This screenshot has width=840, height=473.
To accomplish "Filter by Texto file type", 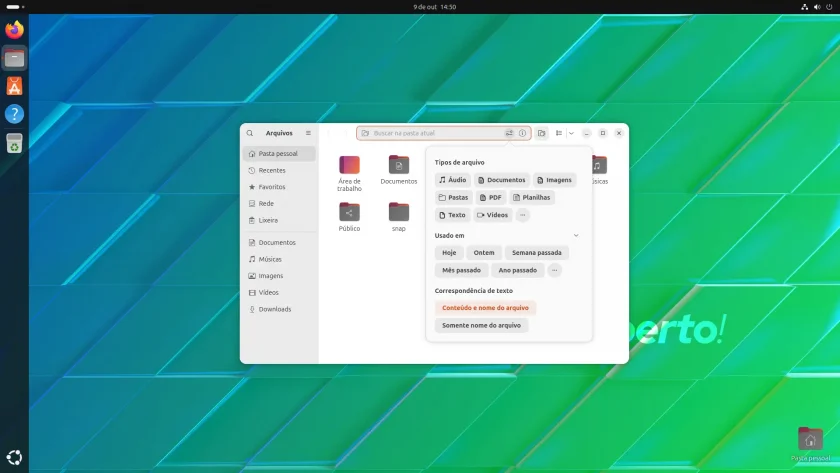I will (x=452, y=215).
